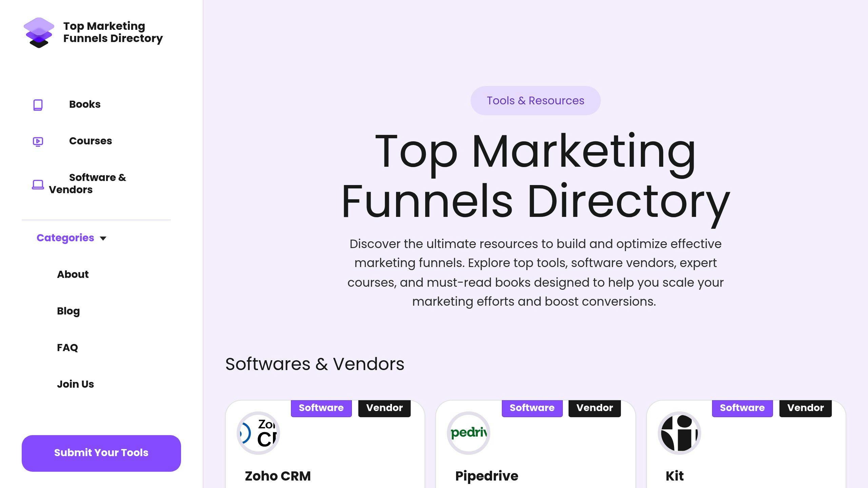Click the Software & Vendors sidebar icon
Image resolution: width=868 pixels, height=488 pixels.
(x=38, y=184)
